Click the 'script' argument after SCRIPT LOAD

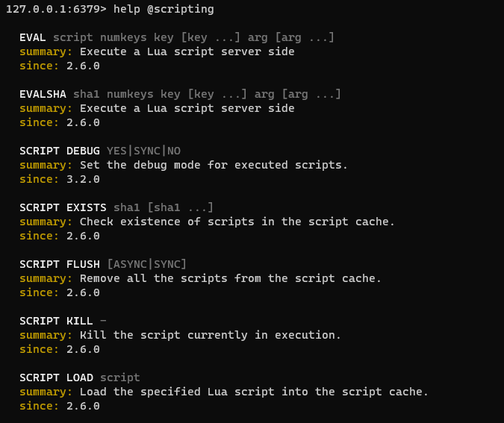[x=120, y=378]
